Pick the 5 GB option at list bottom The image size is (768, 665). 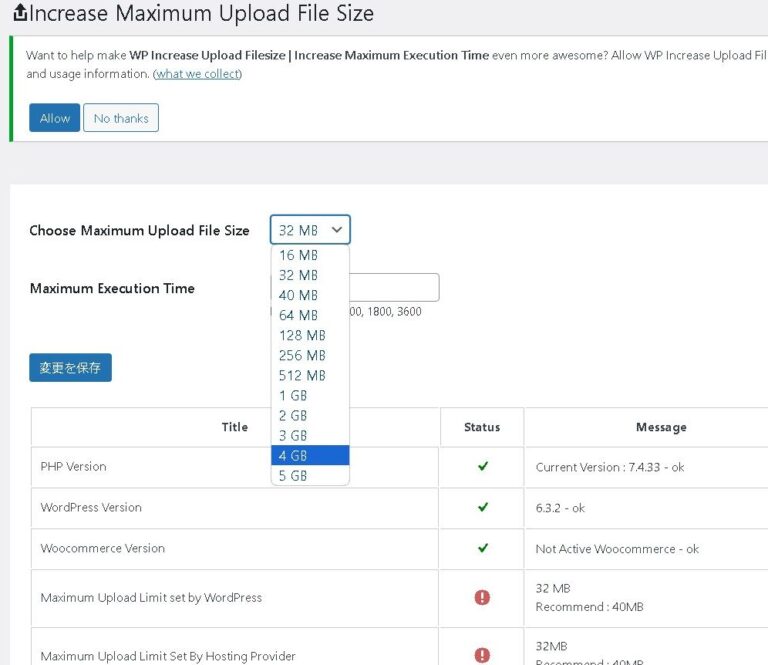[x=293, y=476]
